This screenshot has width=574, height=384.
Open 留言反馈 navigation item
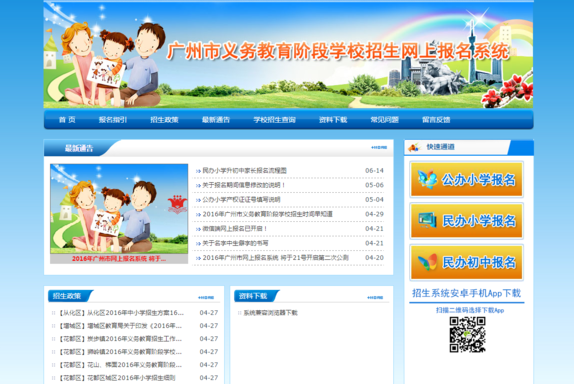pos(436,120)
